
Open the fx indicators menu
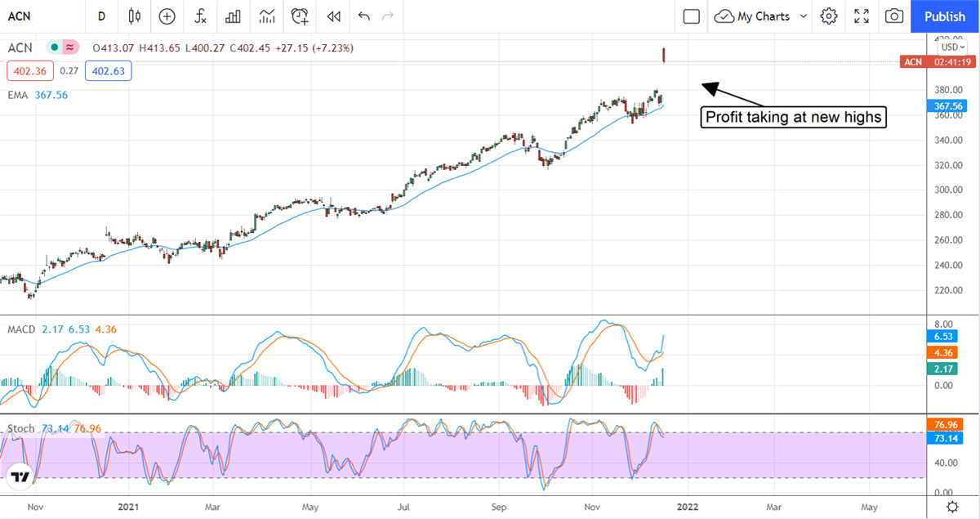click(200, 16)
